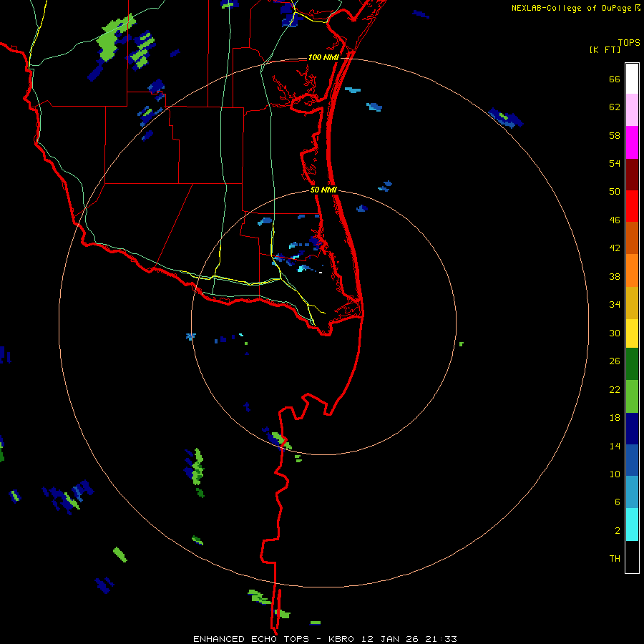The height and width of the screenshot is (644, 644).
Task: Select the bright red legend swatch
Action: point(632,206)
